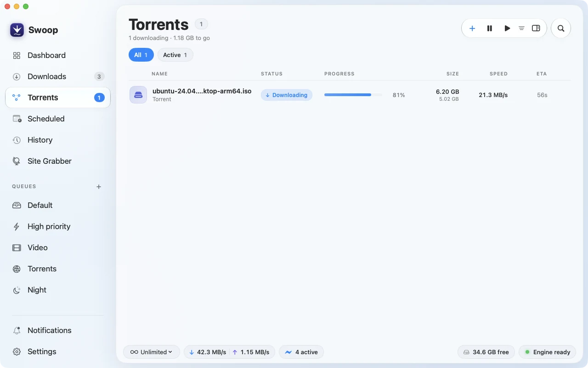
Task: Open the Dashboard section
Action: [58, 55]
